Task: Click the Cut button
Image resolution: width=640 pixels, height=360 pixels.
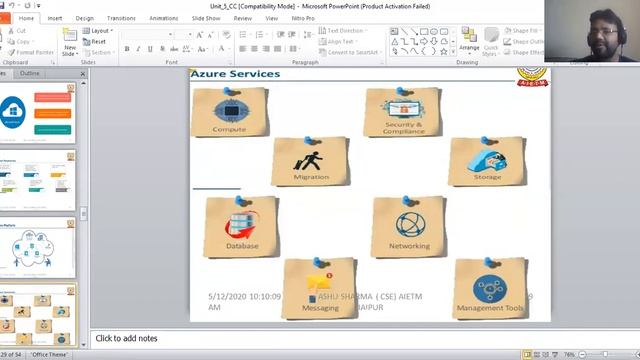Action: [17, 31]
